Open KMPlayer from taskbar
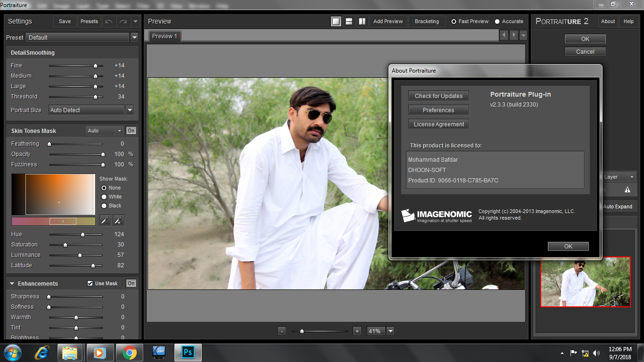Image resolution: width=644 pixels, height=362 pixels. click(159, 353)
